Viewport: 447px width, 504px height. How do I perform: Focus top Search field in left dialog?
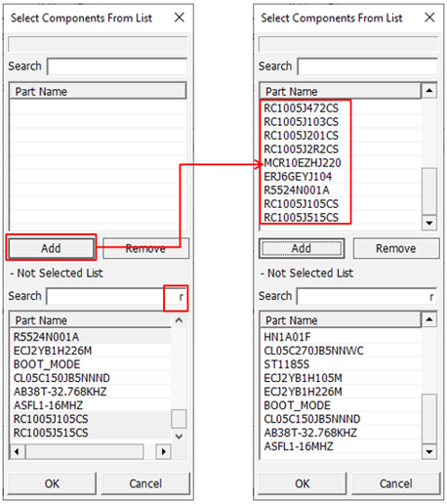click(117, 66)
